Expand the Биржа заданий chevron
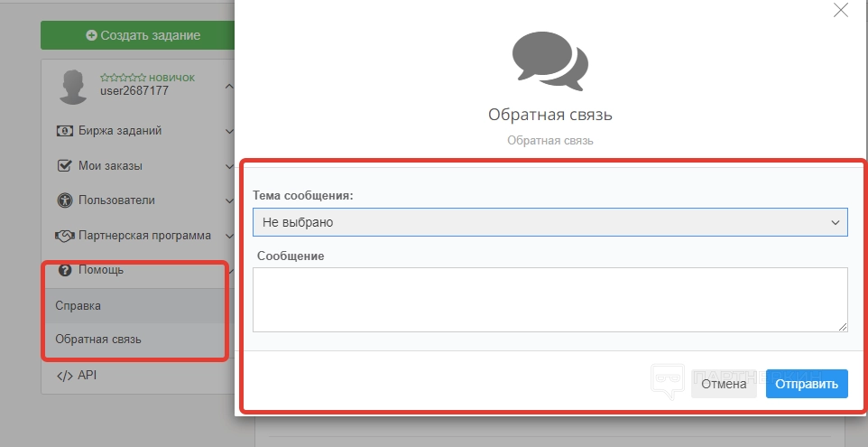Viewport: 868px width, 447px height. coord(229,131)
